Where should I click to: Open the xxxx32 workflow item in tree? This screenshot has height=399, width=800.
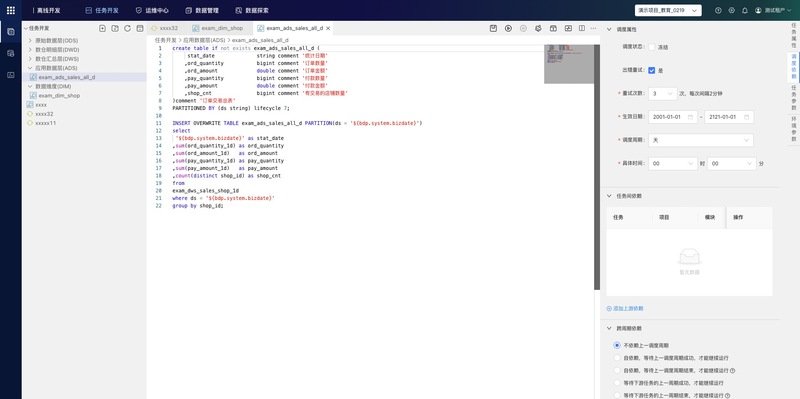coord(44,114)
